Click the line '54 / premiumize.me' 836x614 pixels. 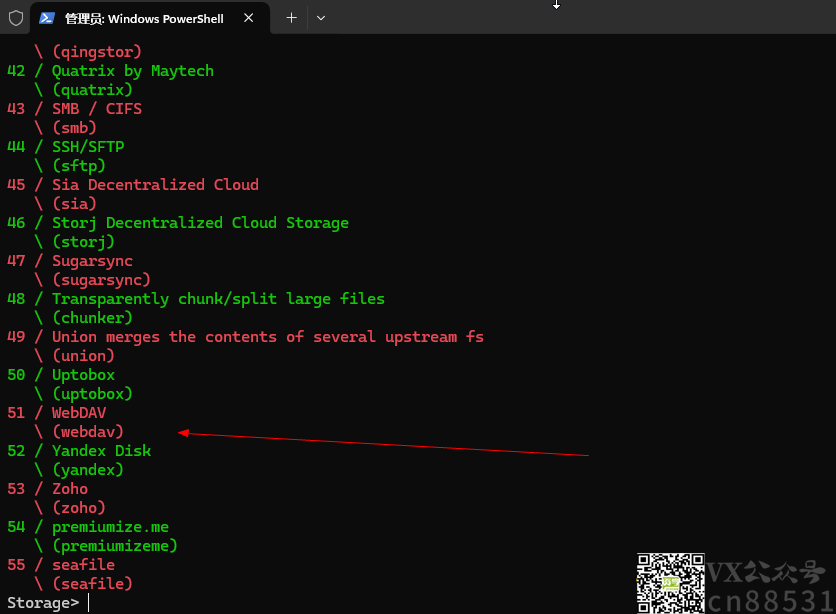(x=88, y=527)
